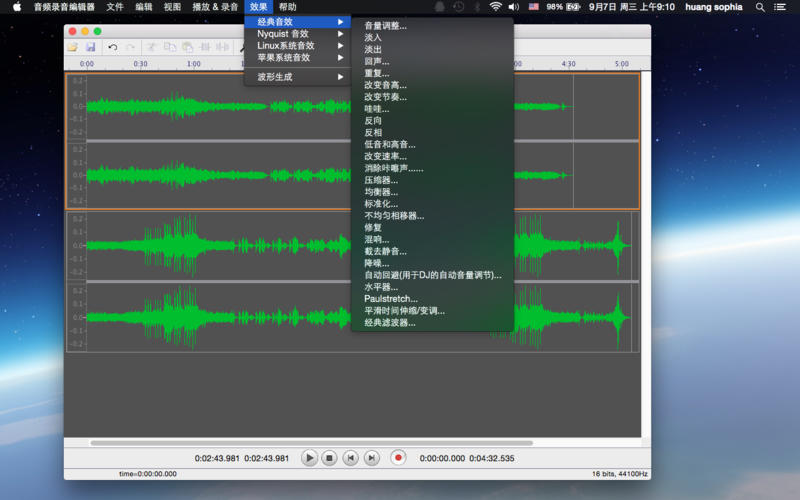Screen dimensions: 800x500
Task: Open the Apple menu
Action: [17, 7]
